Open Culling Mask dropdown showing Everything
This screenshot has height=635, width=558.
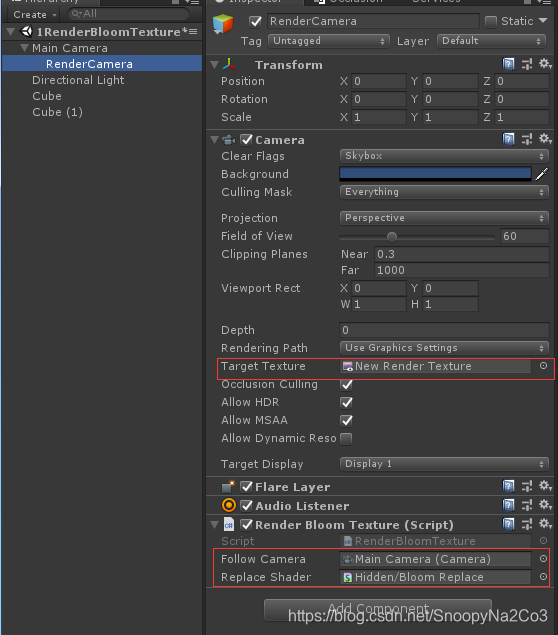pos(444,192)
